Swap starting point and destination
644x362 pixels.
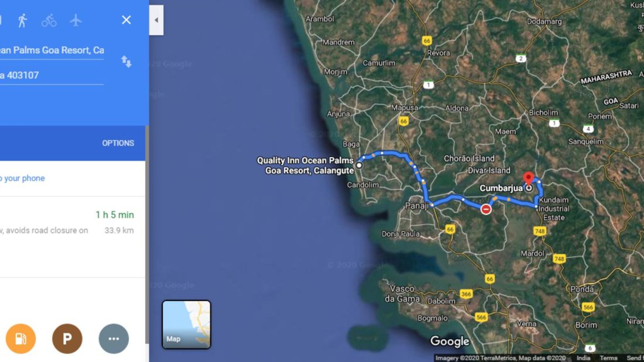[x=126, y=62]
